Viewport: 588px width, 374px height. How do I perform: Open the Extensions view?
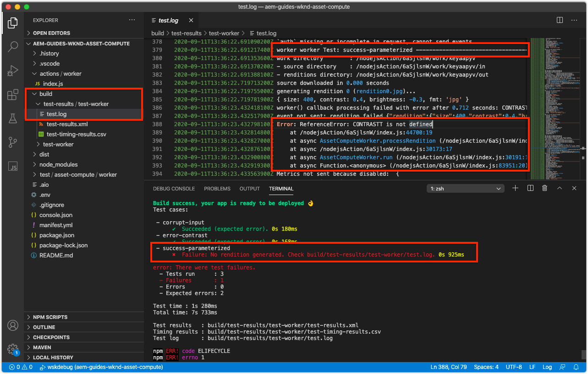[12, 95]
